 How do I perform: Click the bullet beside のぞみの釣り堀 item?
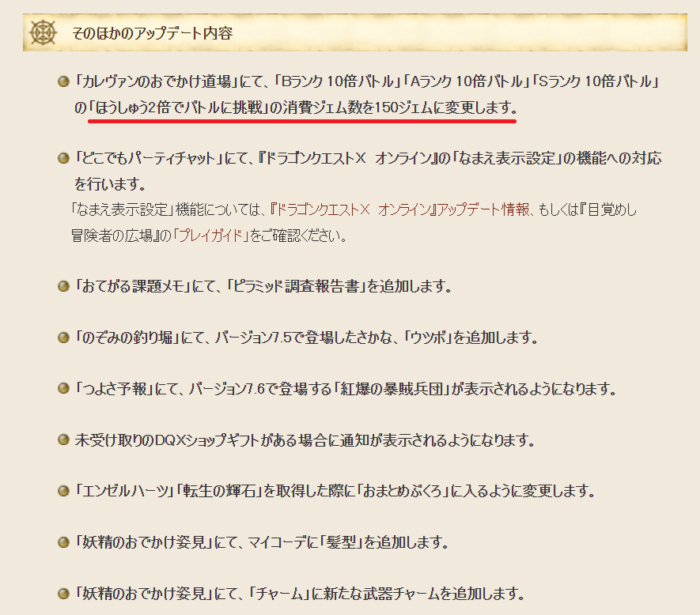[x=63, y=338]
